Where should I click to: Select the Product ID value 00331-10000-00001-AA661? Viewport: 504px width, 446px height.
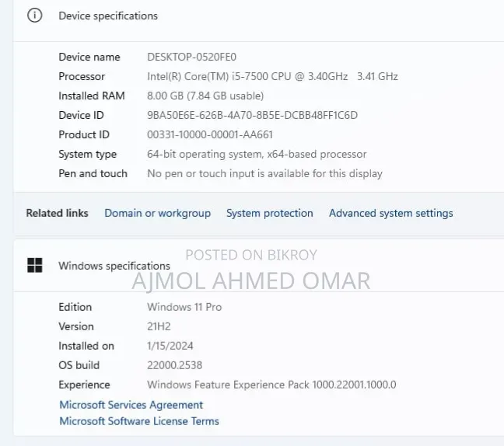(x=210, y=134)
